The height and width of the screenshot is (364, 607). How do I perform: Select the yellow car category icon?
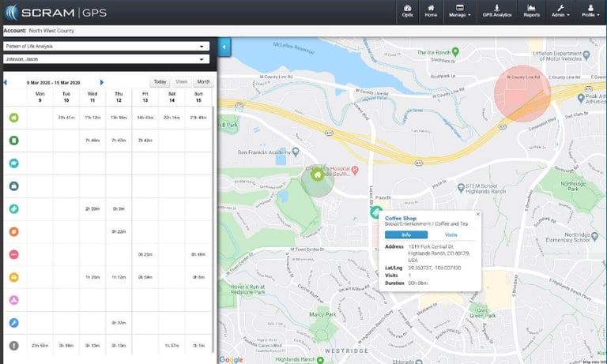coord(14,277)
